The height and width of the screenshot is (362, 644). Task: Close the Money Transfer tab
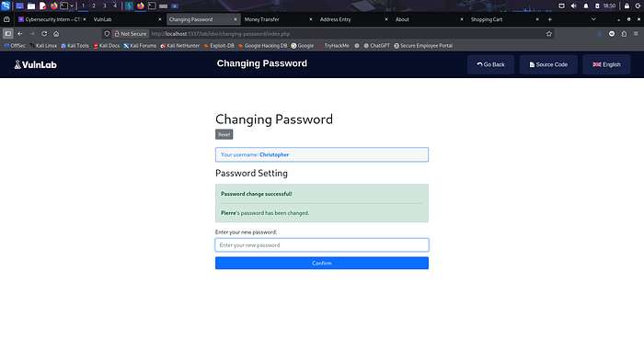pyautogui.click(x=311, y=19)
